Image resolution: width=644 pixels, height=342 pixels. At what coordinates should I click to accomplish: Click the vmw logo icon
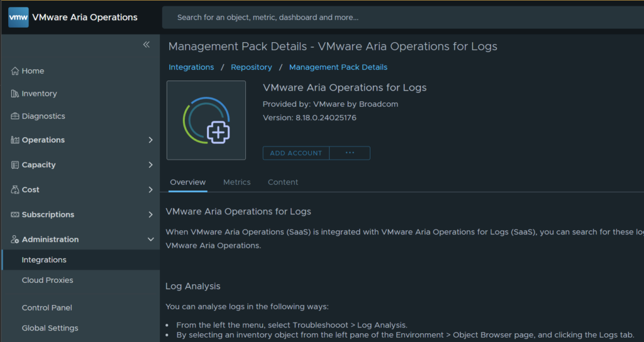(18, 17)
